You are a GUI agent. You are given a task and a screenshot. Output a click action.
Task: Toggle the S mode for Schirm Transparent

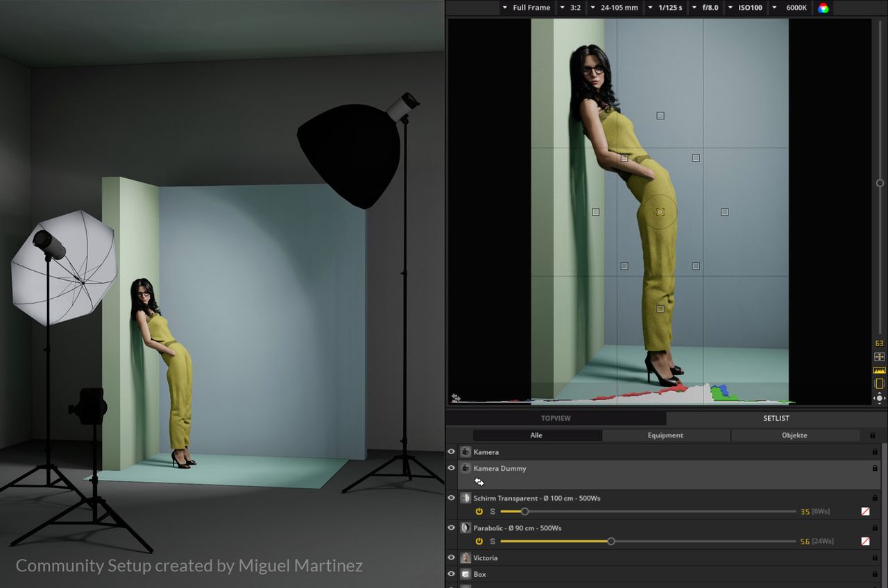click(493, 512)
